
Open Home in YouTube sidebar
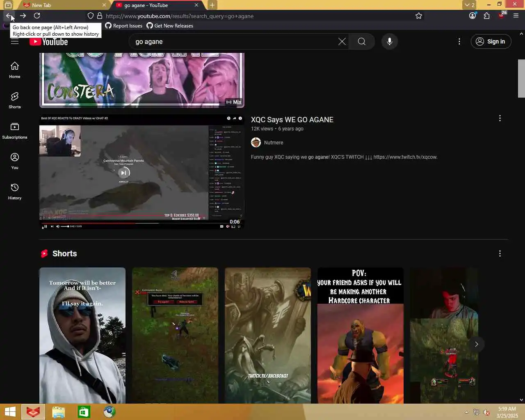click(x=15, y=70)
